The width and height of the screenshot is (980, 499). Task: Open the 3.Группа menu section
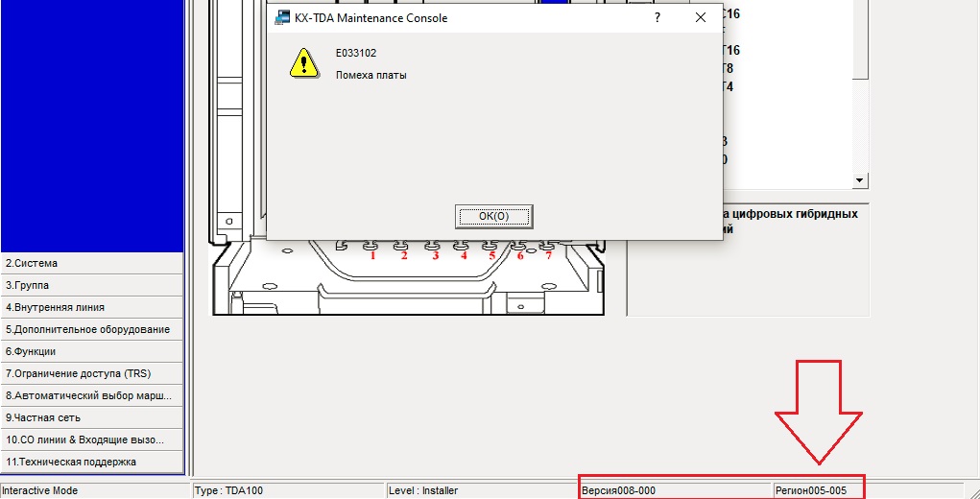click(x=92, y=285)
